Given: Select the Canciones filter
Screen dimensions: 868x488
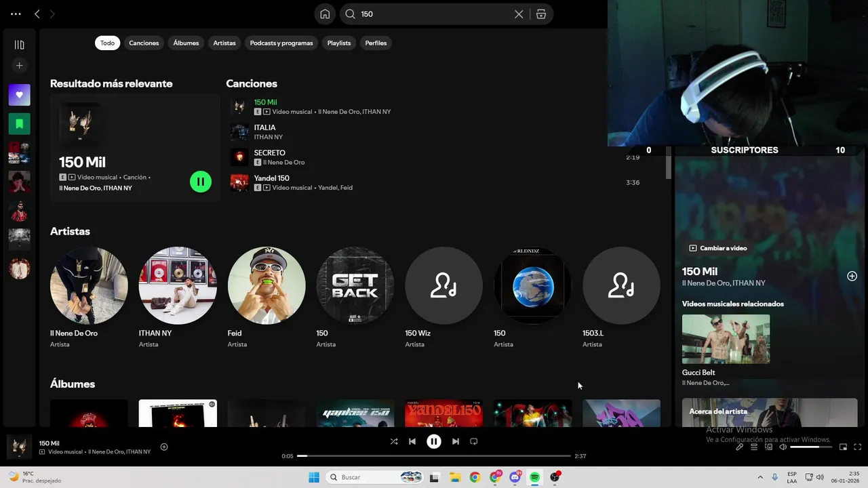Looking at the screenshot, I should (x=144, y=43).
